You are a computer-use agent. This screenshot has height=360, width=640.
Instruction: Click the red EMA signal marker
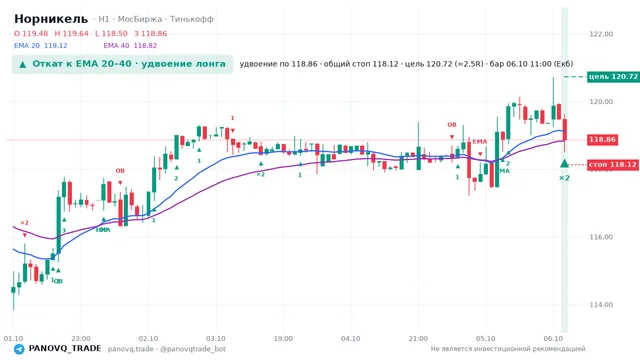coord(480,142)
